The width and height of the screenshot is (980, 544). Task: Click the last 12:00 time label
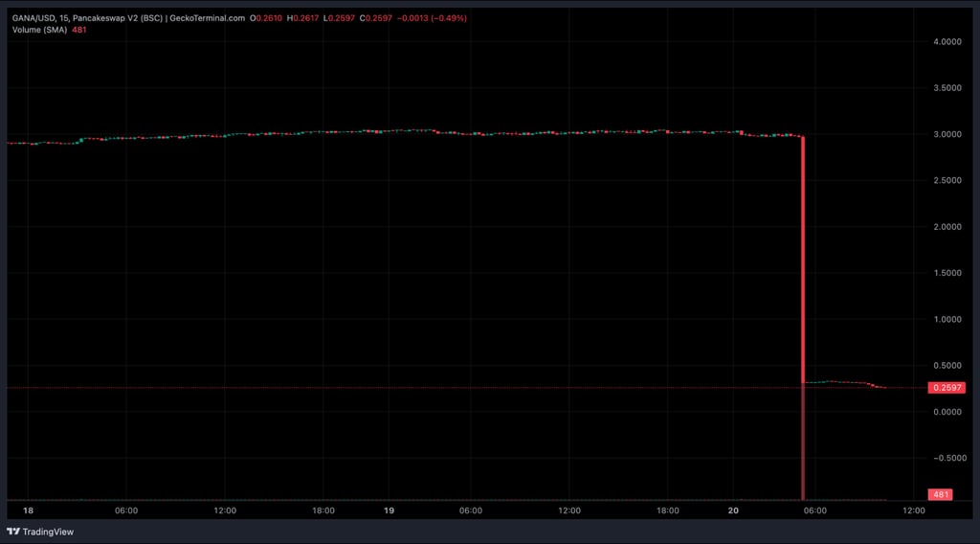point(914,510)
